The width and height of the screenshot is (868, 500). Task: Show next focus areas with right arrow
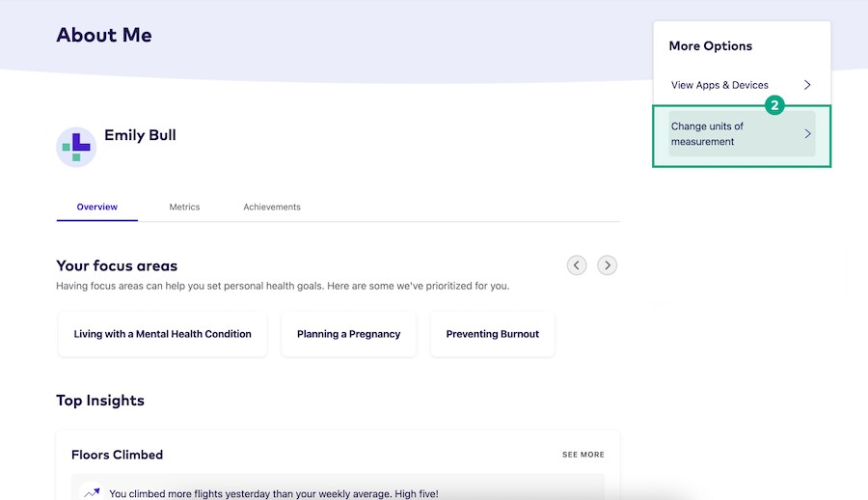point(607,264)
